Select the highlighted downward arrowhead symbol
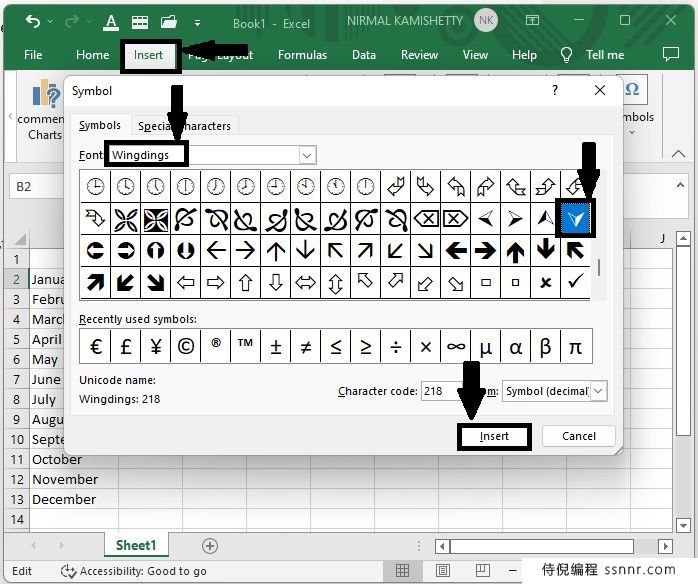Viewport: 698px width, 585px height. tap(575, 219)
